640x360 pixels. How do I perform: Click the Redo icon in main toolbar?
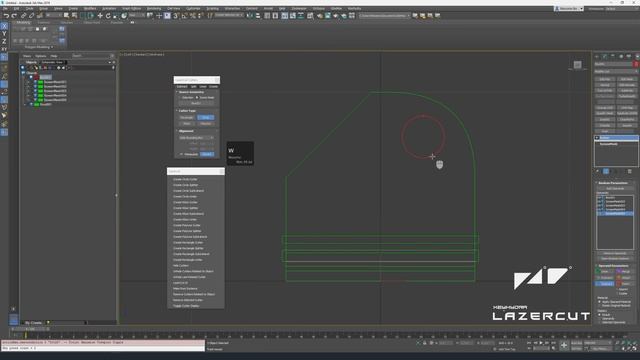click(x=14, y=16)
